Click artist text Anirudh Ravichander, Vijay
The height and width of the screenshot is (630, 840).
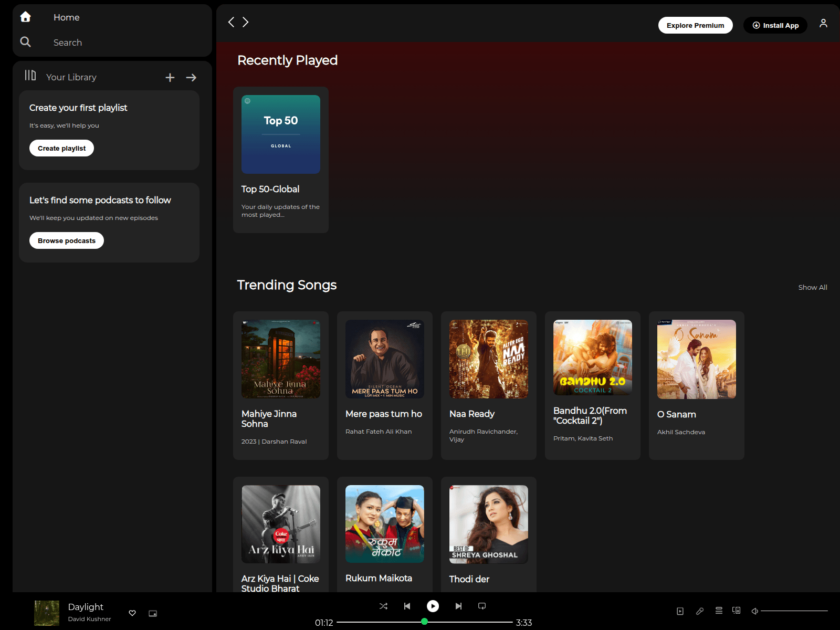click(x=484, y=435)
